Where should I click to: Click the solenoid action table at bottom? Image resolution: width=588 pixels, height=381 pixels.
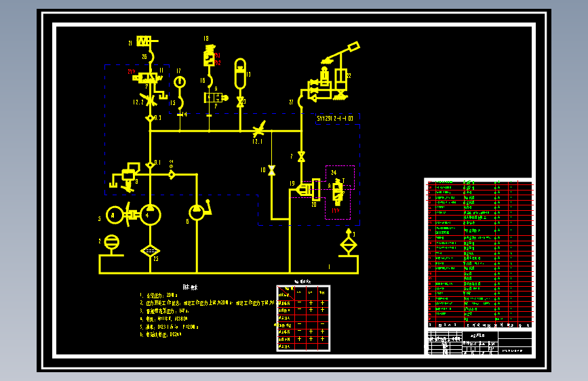point(303,318)
